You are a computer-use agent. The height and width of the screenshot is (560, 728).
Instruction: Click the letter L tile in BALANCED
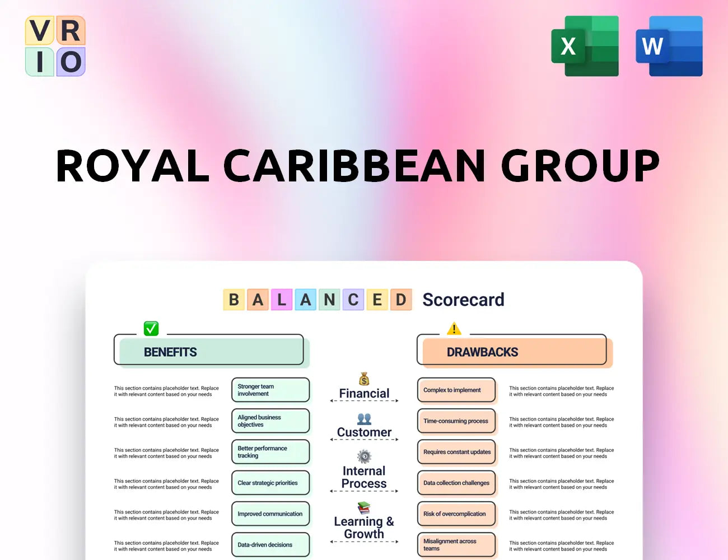282,300
